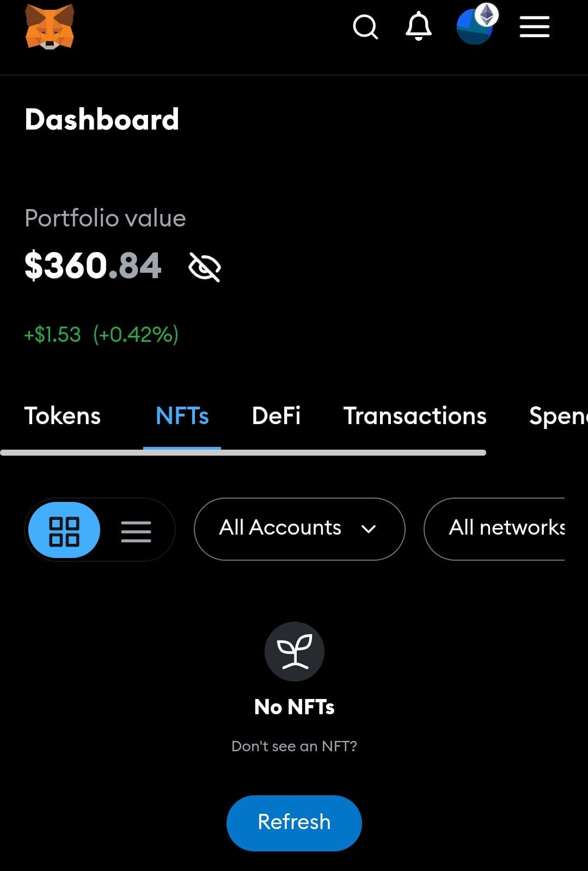Screen dimensions: 588x871
Task: Switch NFTs to grid view
Action: click(64, 531)
